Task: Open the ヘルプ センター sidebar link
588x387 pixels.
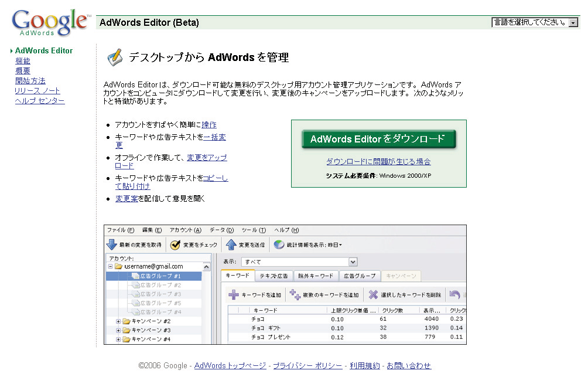Action: pos(40,100)
